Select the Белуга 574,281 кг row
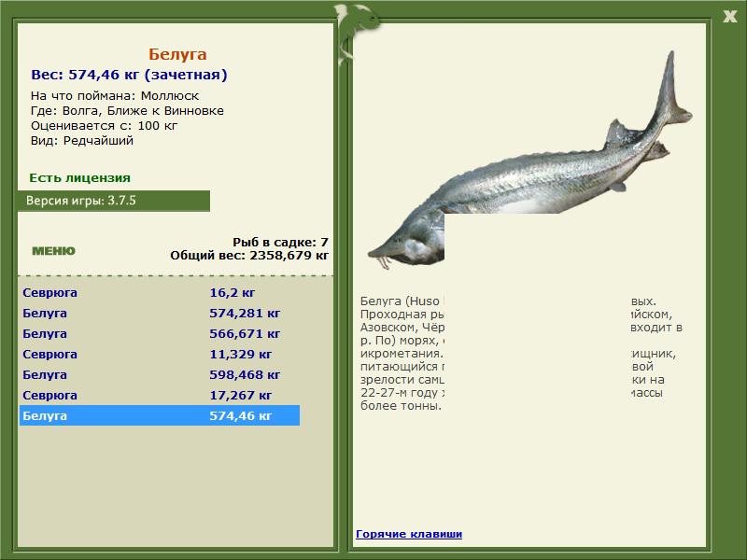Image resolution: width=747 pixels, height=560 pixels. (x=160, y=313)
